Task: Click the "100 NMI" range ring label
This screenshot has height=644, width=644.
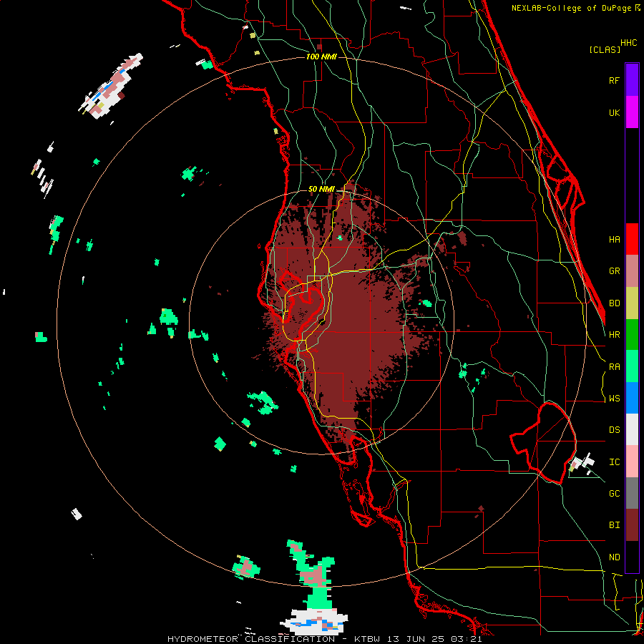Action: (321, 57)
